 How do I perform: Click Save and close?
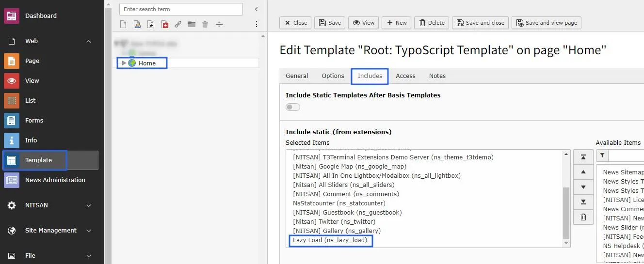point(480,23)
